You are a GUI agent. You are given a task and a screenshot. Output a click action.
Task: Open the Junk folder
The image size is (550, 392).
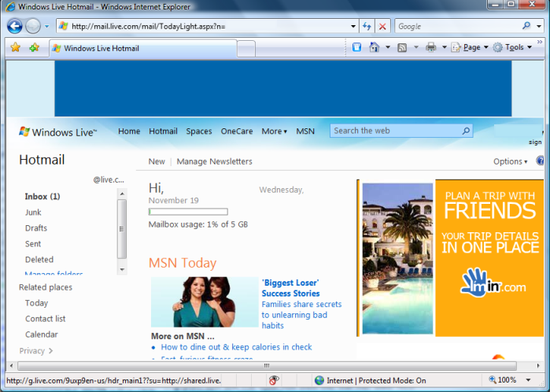click(x=33, y=213)
